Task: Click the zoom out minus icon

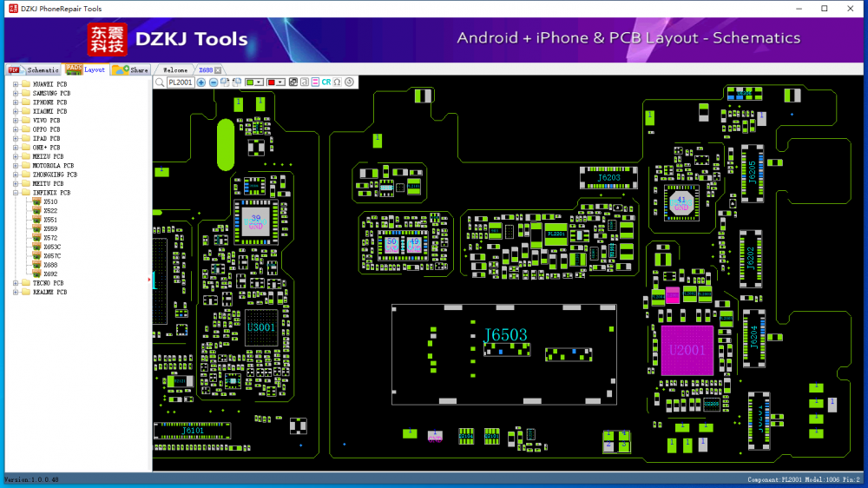Action: click(x=214, y=82)
